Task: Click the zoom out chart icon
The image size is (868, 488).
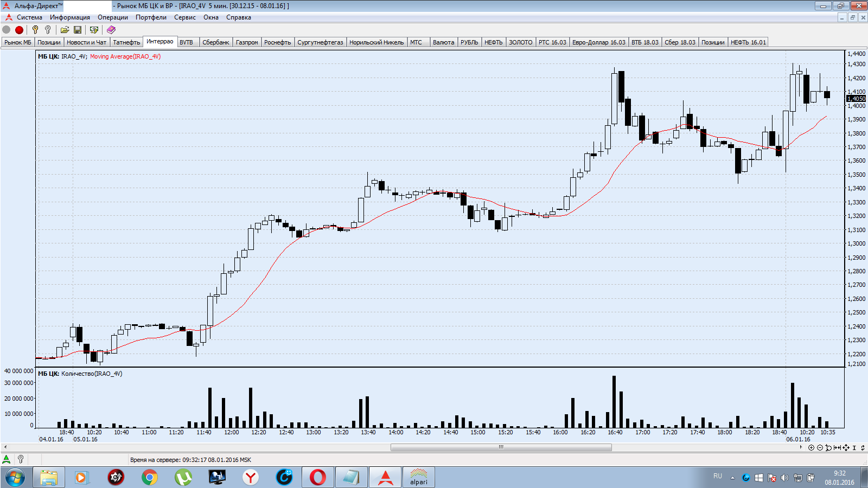Action: click(820, 448)
